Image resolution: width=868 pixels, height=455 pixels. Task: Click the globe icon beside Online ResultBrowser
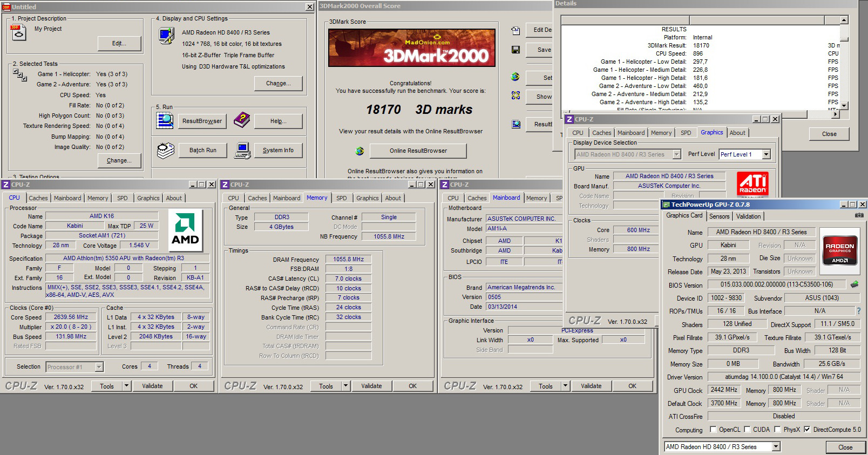[360, 151]
